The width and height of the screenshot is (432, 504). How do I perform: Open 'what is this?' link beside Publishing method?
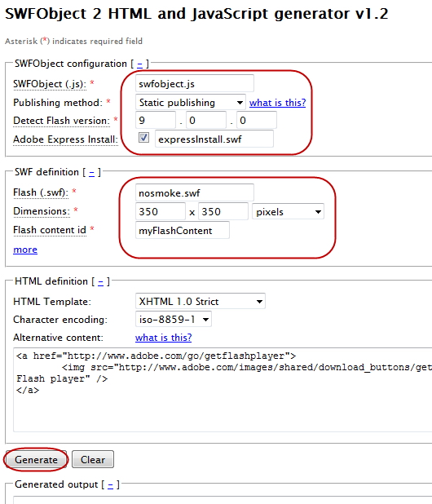pos(277,103)
